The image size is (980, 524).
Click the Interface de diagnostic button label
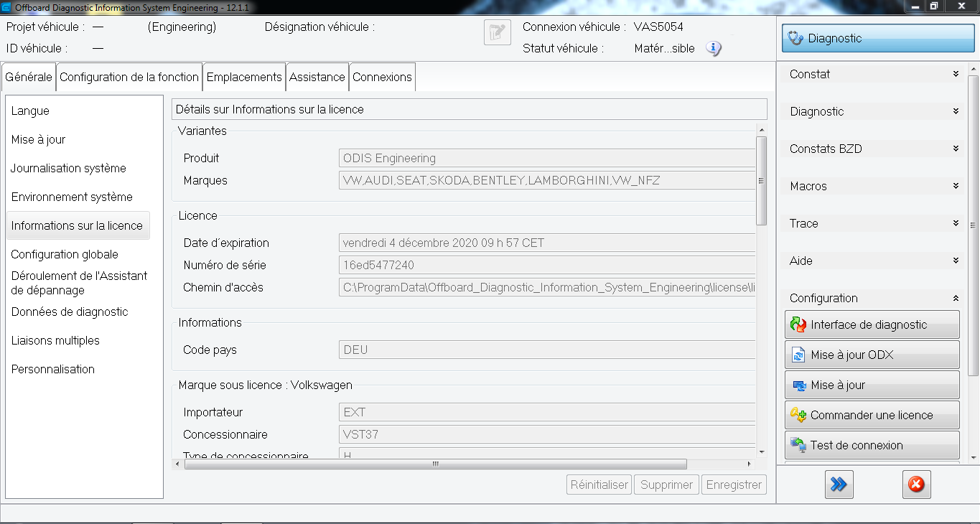pyautogui.click(x=869, y=324)
